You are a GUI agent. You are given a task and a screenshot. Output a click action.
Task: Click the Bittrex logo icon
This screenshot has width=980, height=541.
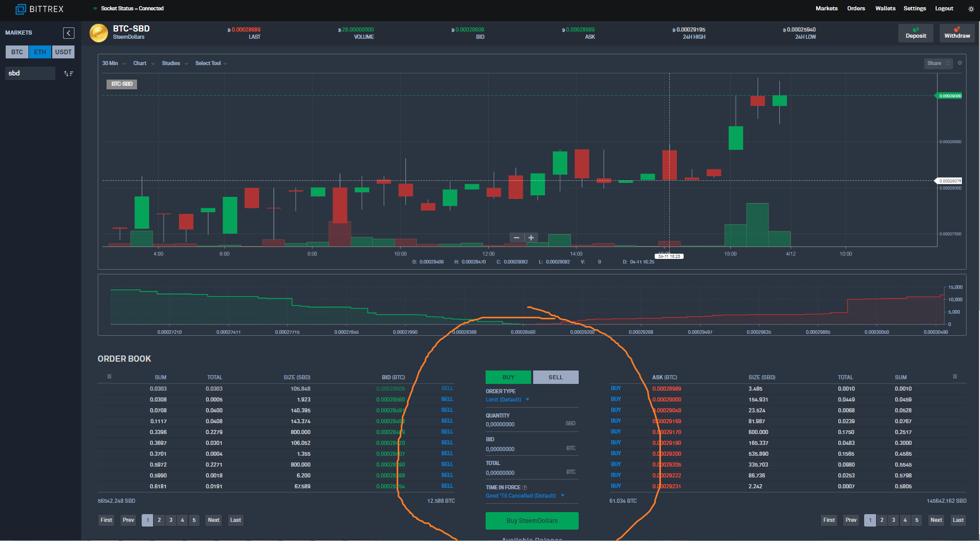pos(21,9)
